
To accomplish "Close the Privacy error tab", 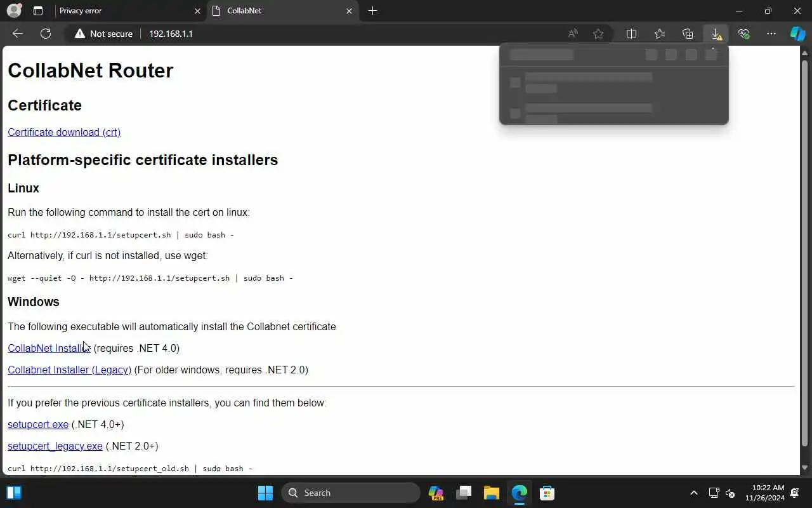I will point(197,11).
